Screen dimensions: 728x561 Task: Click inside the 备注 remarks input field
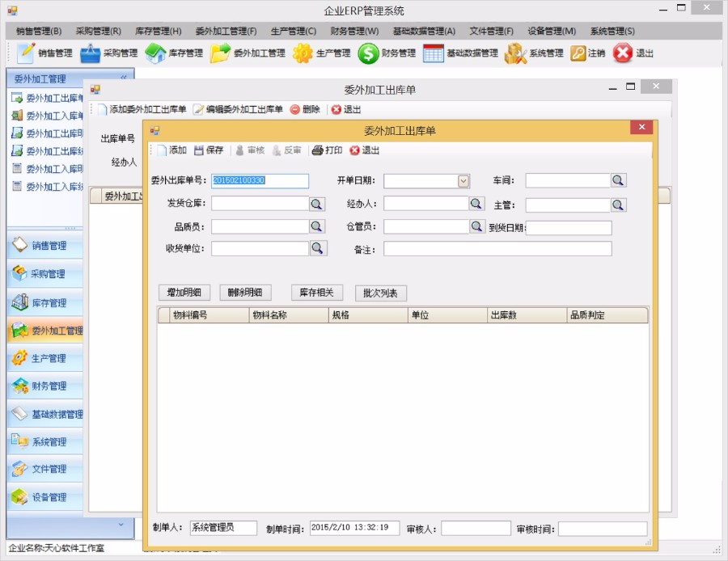pyautogui.click(x=499, y=250)
